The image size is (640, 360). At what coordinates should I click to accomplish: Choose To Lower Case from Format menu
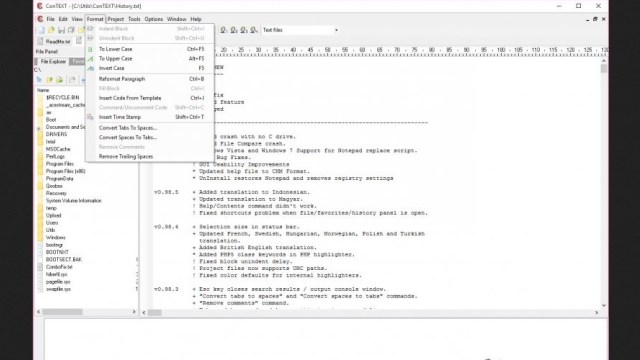point(150,49)
